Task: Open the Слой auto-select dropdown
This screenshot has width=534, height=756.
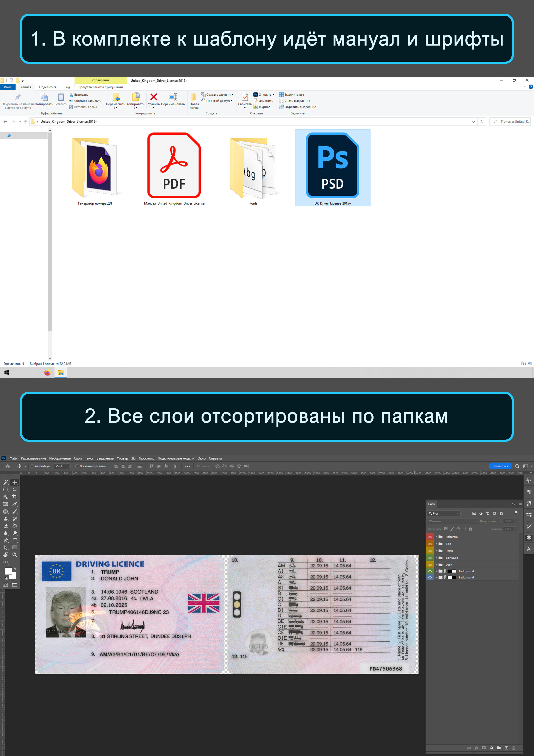Action: [x=62, y=466]
